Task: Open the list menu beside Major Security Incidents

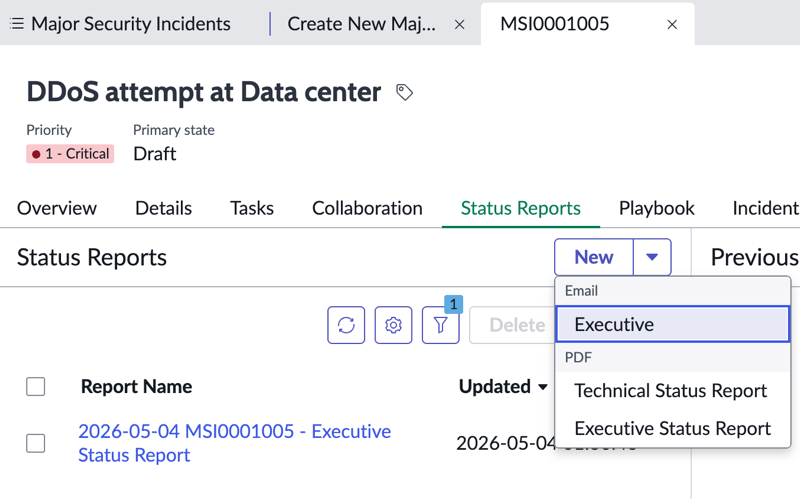Action: pyautogui.click(x=16, y=23)
